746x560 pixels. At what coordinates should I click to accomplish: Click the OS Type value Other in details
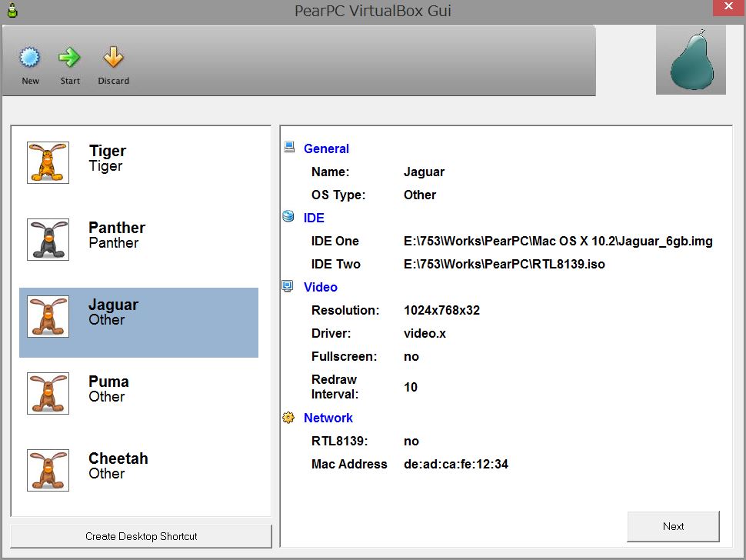click(x=420, y=195)
